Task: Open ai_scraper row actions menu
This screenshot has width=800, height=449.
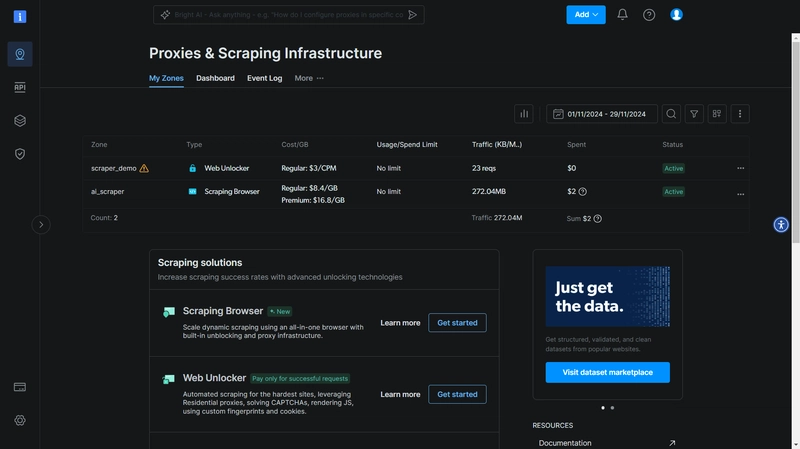Action: pyautogui.click(x=740, y=194)
